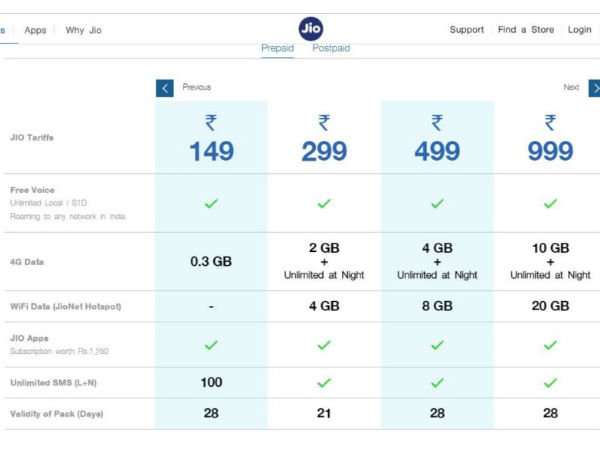Open the Why Jio menu
Viewport: 600px width, 450px height.
pos(83,30)
